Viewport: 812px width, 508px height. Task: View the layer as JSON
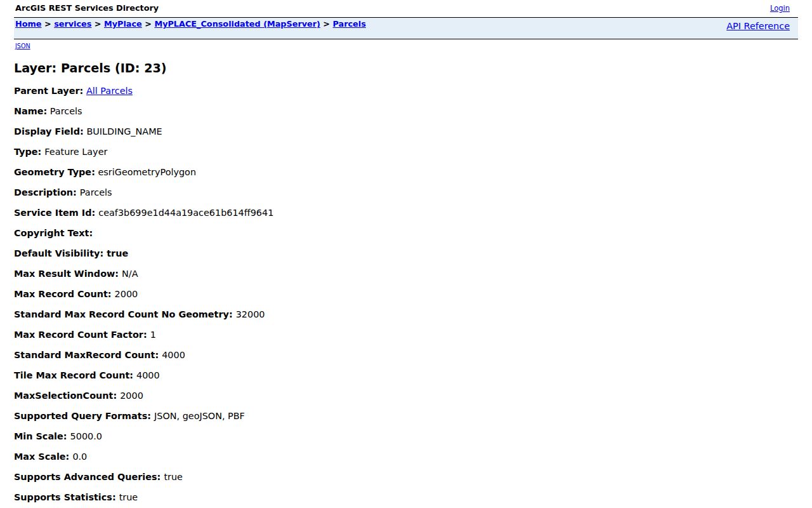tap(22, 46)
